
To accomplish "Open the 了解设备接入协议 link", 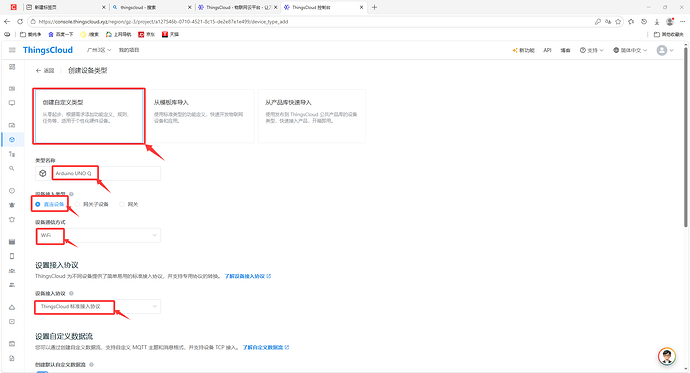I will point(248,276).
